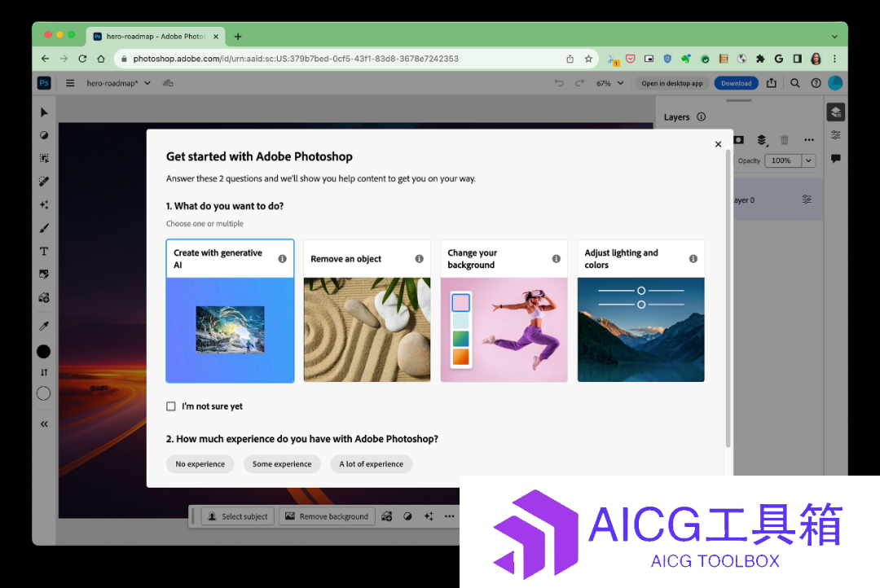The image size is (880, 588).
Task: Redo the last action
Action: [579, 83]
